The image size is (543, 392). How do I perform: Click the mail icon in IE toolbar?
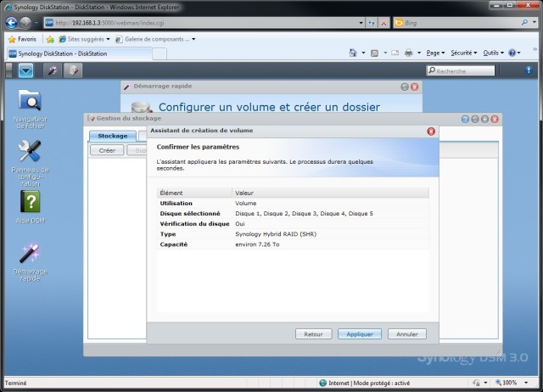click(x=395, y=53)
